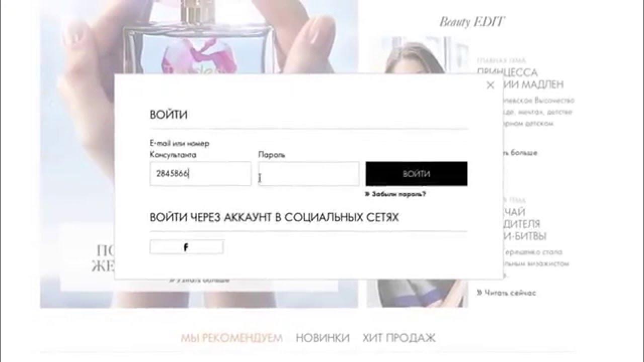Sign in with the Facebook icon button
Image resolution: width=644 pixels, height=362 pixels.
tap(187, 247)
